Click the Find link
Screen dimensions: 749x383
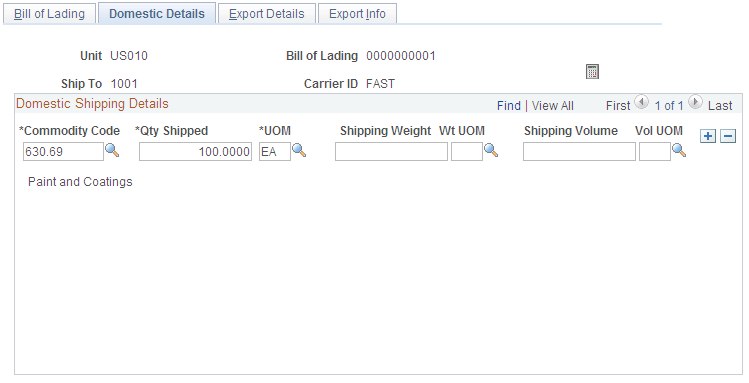click(509, 106)
